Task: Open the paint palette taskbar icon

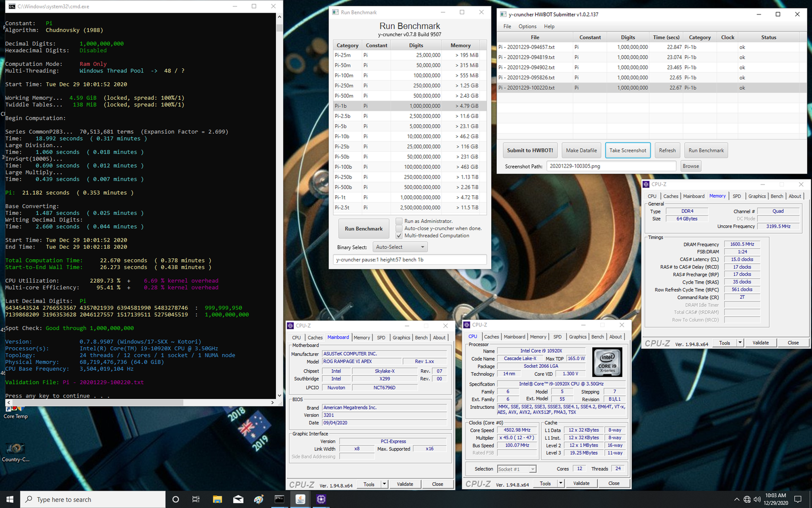Action: point(259,499)
